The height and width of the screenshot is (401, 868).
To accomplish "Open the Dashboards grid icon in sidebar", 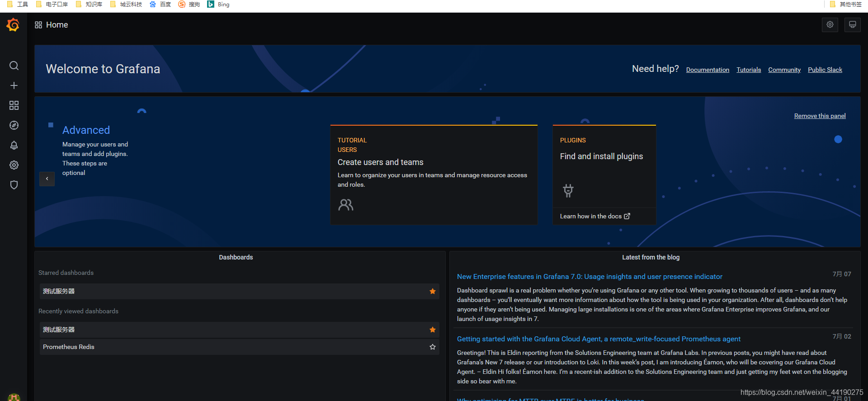I will pyautogui.click(x=14, y=105).
